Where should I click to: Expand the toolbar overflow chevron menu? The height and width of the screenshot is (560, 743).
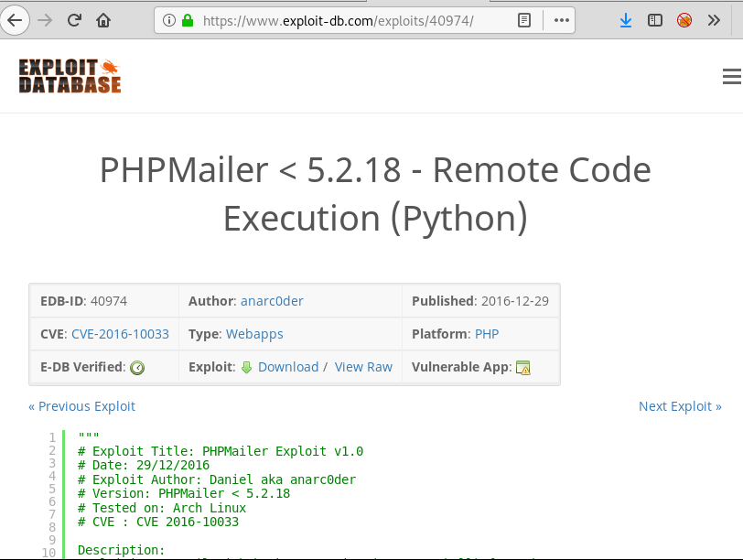pyautogui.click(x=714, y=19)
